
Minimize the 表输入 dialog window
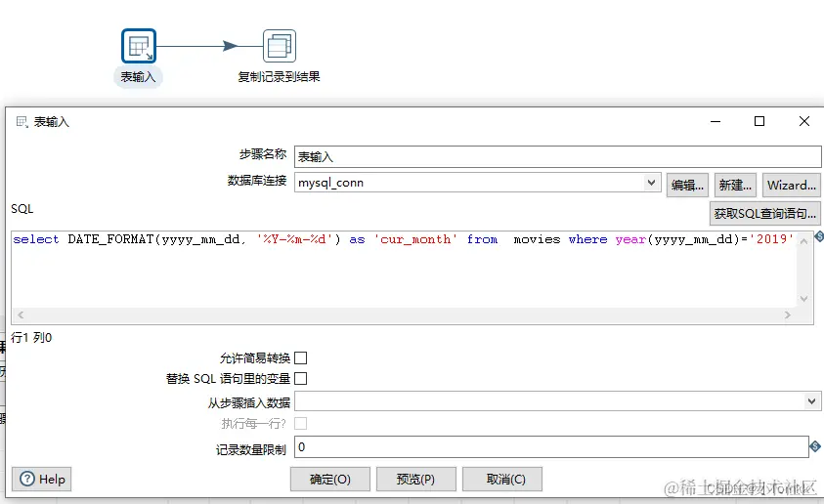(x=716, y=121)
